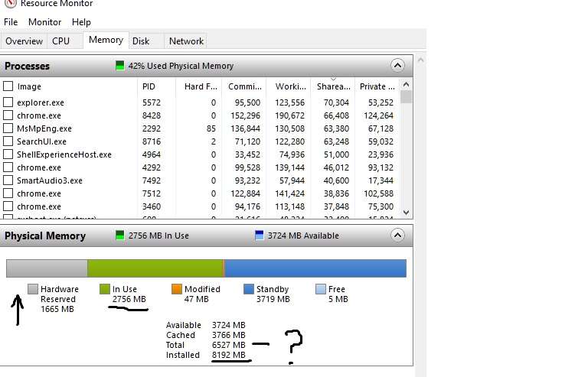Click PID value 5572
This screenshot has width=588, height=377.
152,102
